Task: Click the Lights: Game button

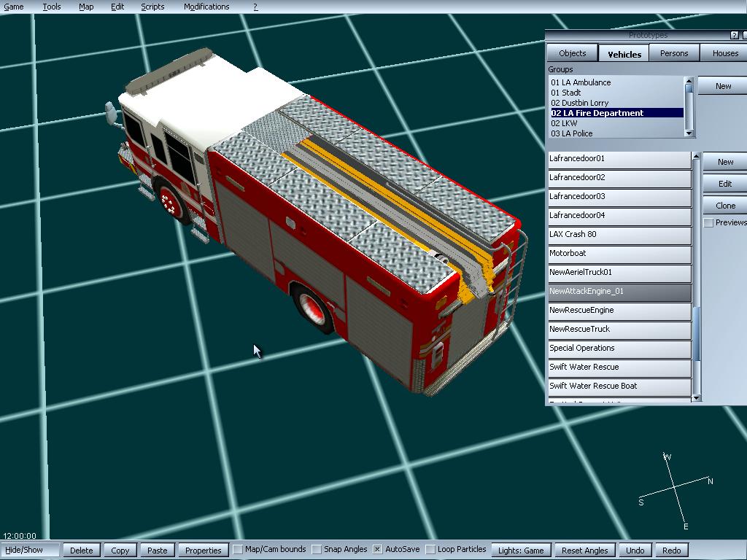Action: (x=521, y=550)
